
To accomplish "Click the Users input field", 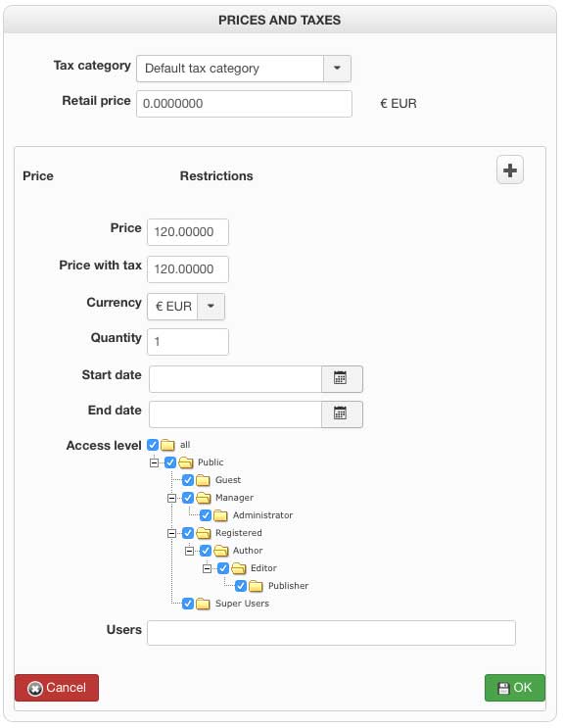I will pos(331,633).
